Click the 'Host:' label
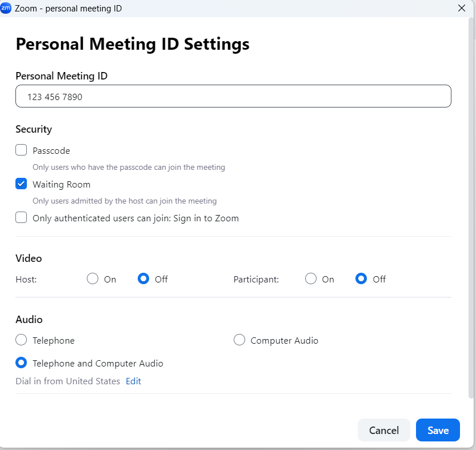This screenshot has height=450, width=476. click(26, 279)
